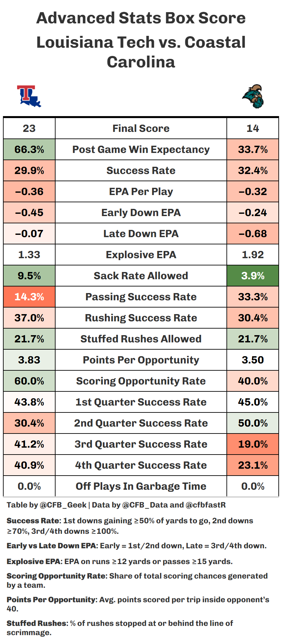Select the Post Game Win Expectancy label
The image size is (282, 644).
pos(141,149)
